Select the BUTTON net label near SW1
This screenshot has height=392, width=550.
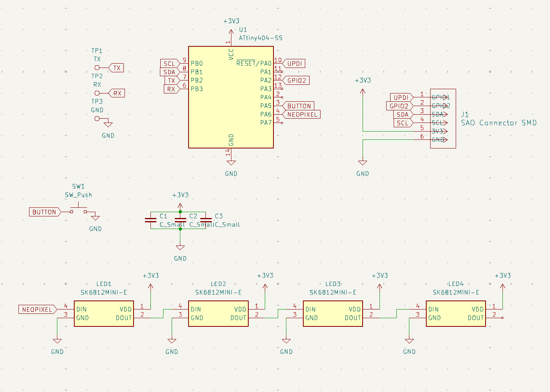[x=45, y=212]
